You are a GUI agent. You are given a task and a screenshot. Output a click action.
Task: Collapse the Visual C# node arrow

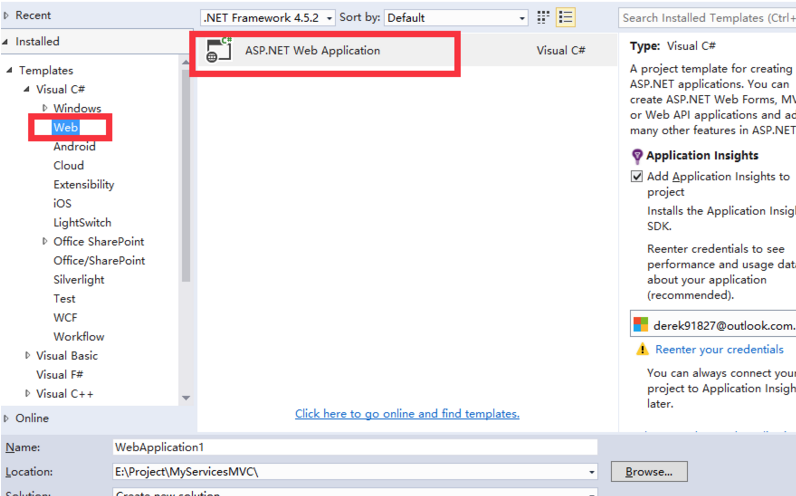coord(26,89)
